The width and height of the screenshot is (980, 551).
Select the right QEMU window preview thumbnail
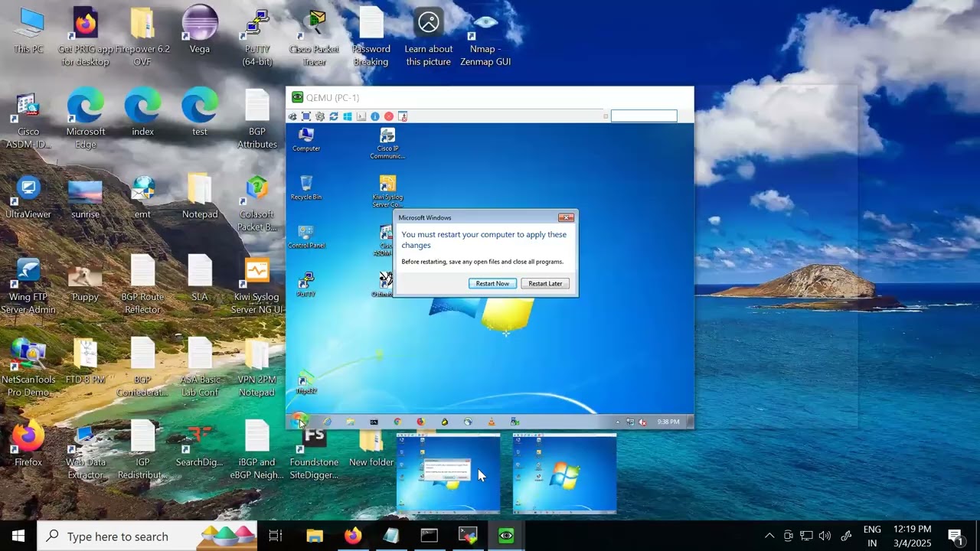[564, 473]
